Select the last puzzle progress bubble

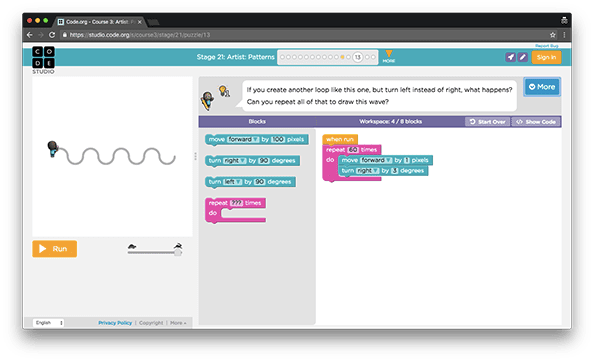tap(373, 57)
